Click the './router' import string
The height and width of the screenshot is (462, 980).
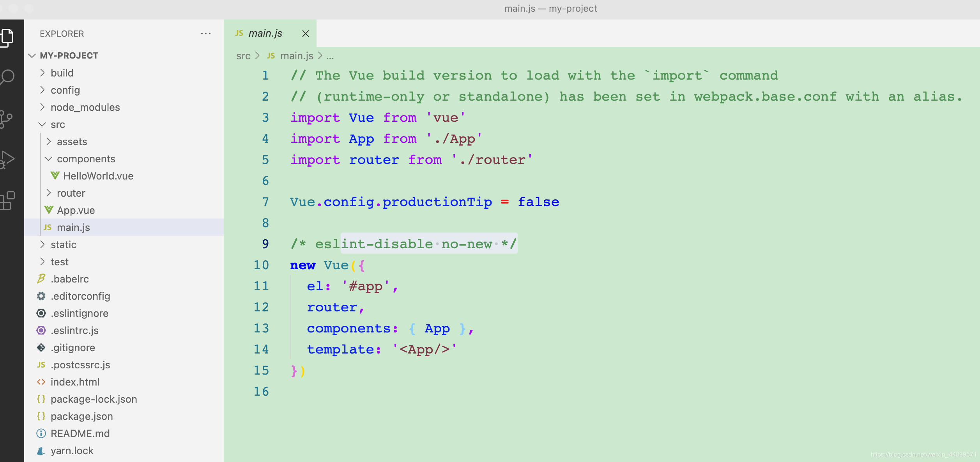coord(492,160)
